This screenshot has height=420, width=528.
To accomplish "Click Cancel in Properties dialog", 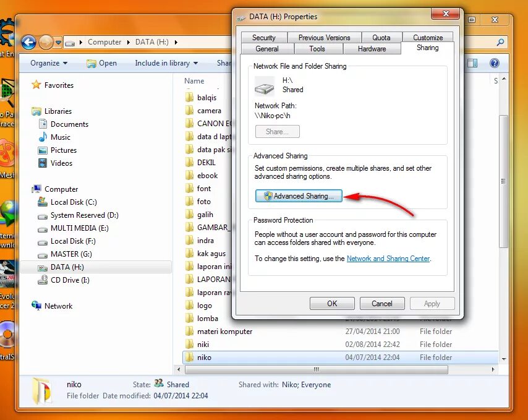I will [382, 304].
